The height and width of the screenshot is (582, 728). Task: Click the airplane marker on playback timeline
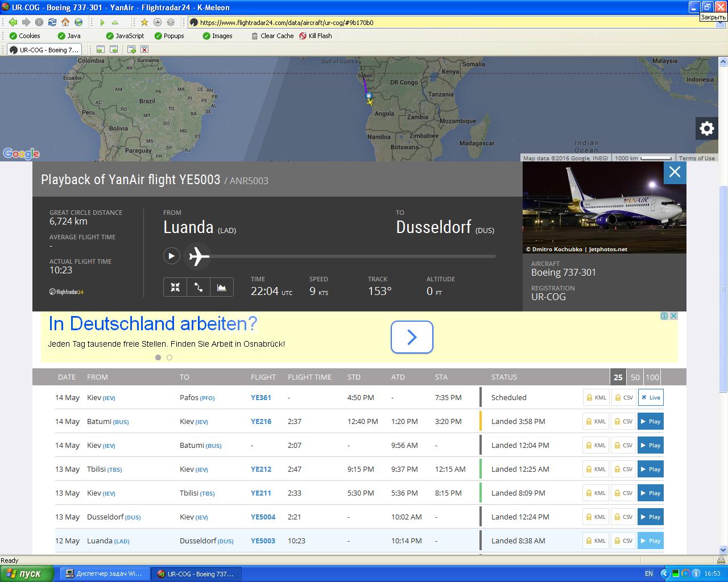click(x=198, y=256)
